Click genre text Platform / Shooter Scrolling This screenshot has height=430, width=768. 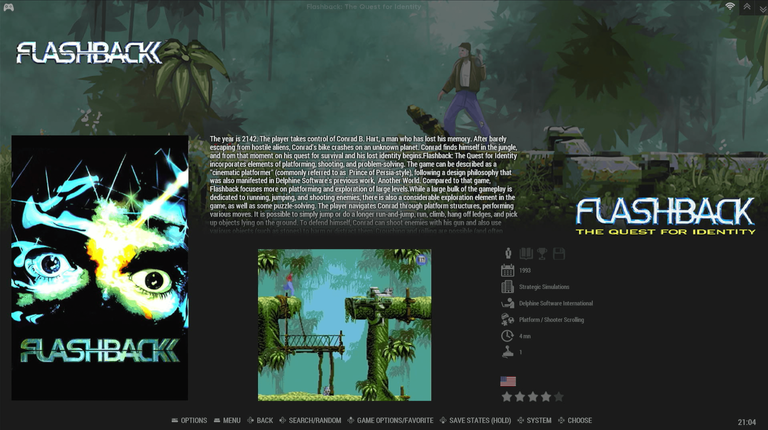[552, 320]
